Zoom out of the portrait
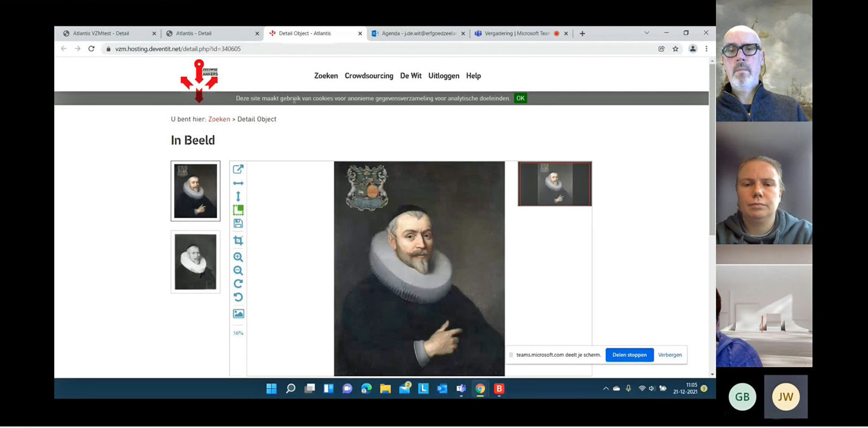868x428 pixels. [238, 271]
